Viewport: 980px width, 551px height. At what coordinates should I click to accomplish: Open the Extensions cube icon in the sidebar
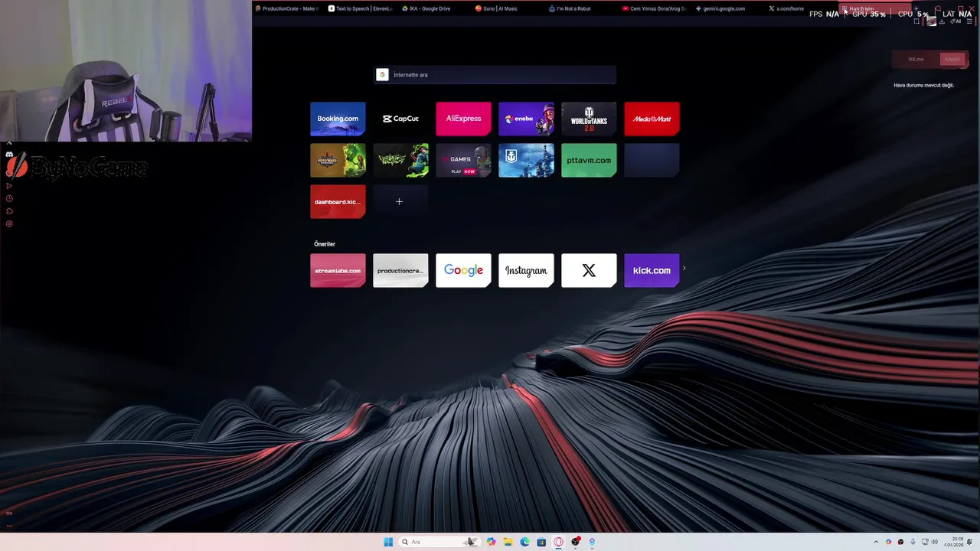pyautogui.click(x=9, y=211)
